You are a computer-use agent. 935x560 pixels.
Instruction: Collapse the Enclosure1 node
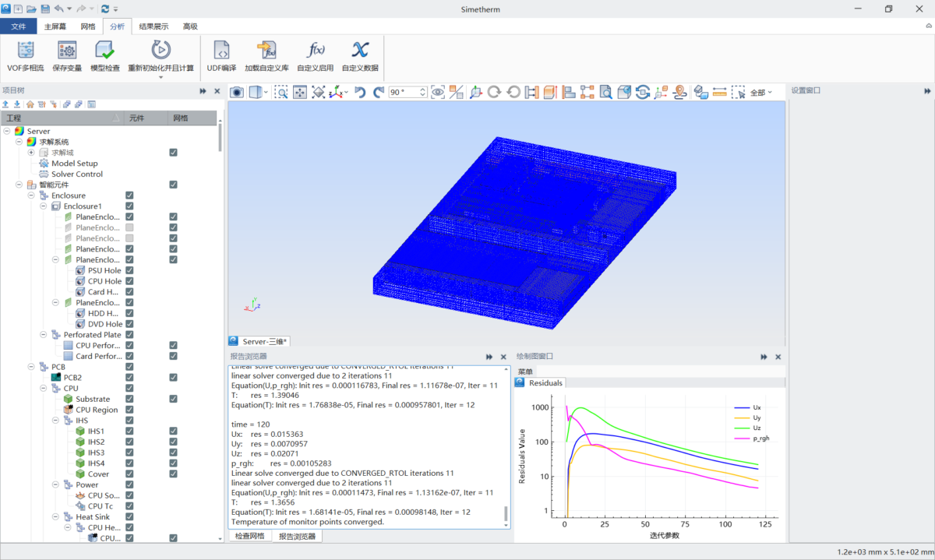tap(44, 206)
